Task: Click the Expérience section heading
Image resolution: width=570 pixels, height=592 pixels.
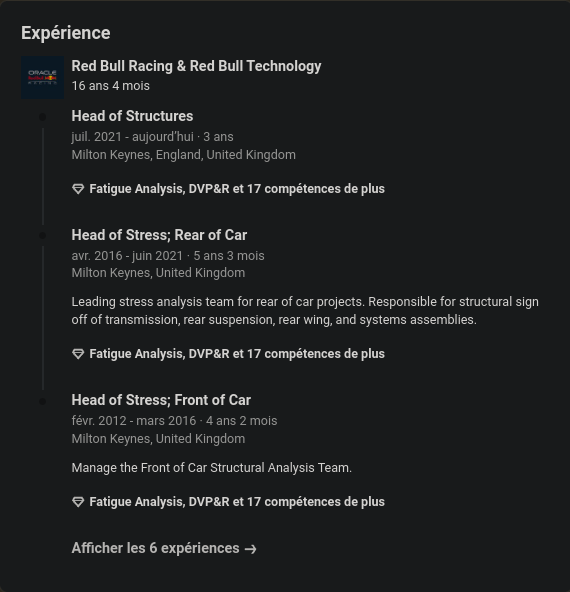Action: (66, 33)
